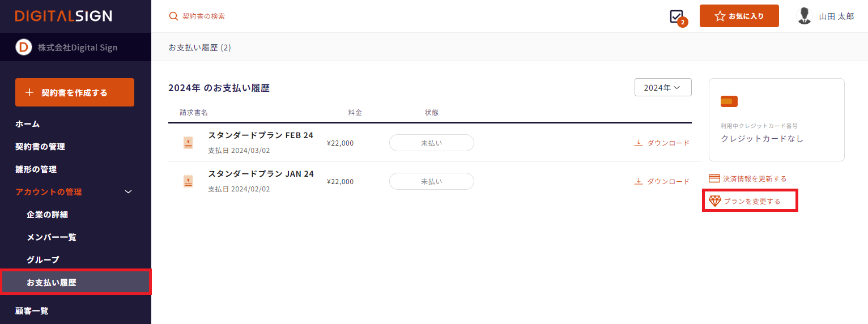Click the DIGITALSIGN logo
Screen dimensions: 868x324
tap(63, 16)
